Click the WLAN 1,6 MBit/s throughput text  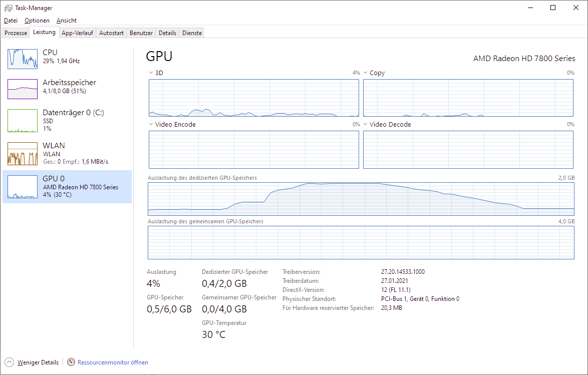(x=95, y=162)
